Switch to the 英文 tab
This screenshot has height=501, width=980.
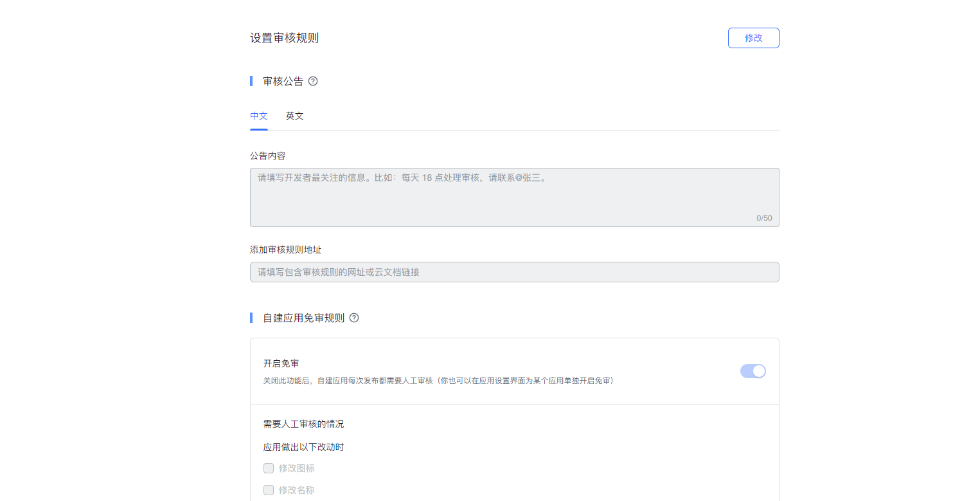pyautogui.click(x=295, y=116)
